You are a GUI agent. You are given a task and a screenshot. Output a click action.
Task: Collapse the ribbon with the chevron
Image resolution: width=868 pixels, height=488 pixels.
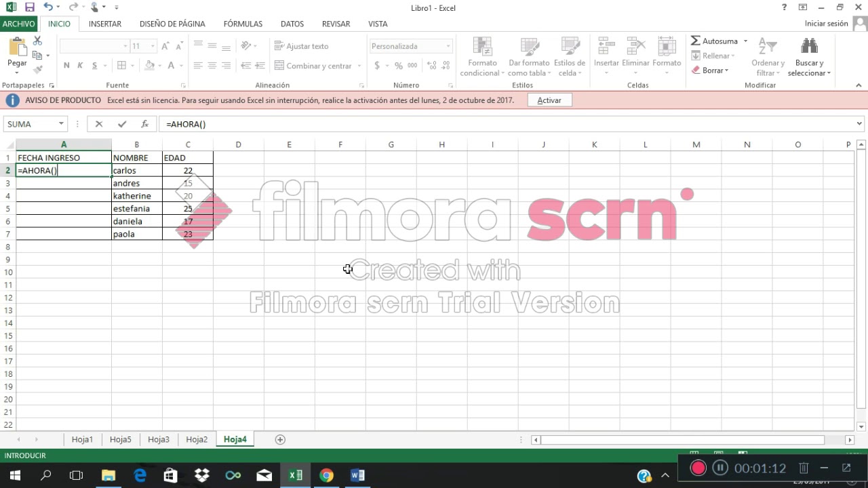(x=859, y=85)
